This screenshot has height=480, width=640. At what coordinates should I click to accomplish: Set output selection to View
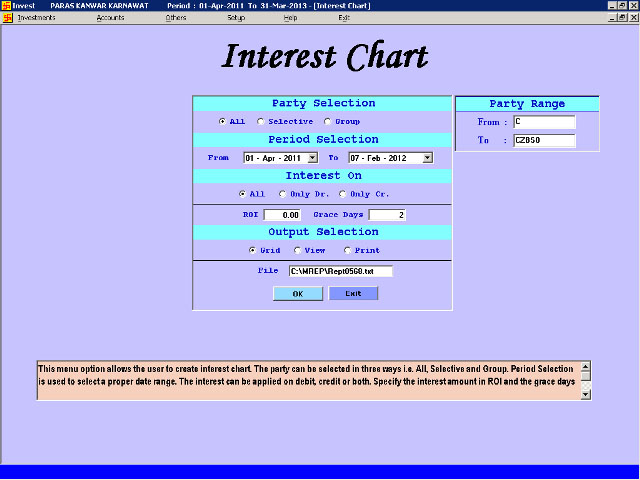click(x=296, y=250)
